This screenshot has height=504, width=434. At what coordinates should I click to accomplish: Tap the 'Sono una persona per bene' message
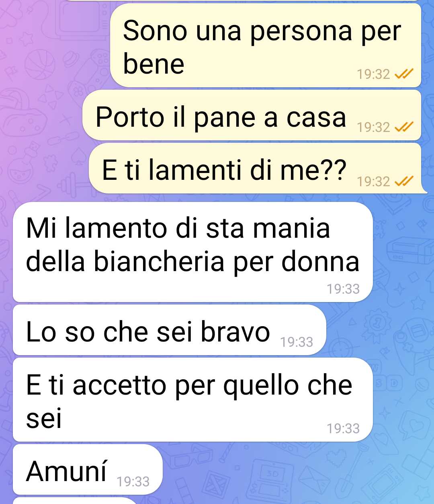(x=266, y=45)
